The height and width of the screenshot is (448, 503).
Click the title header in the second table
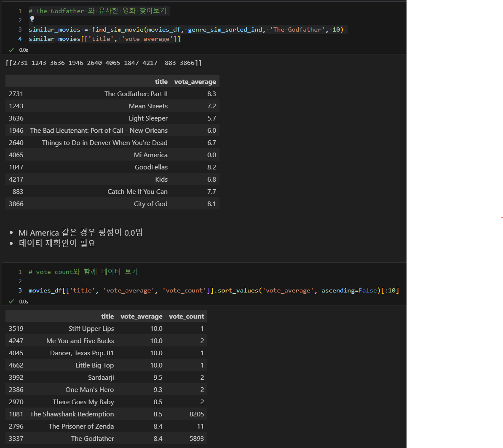[107, 317]
